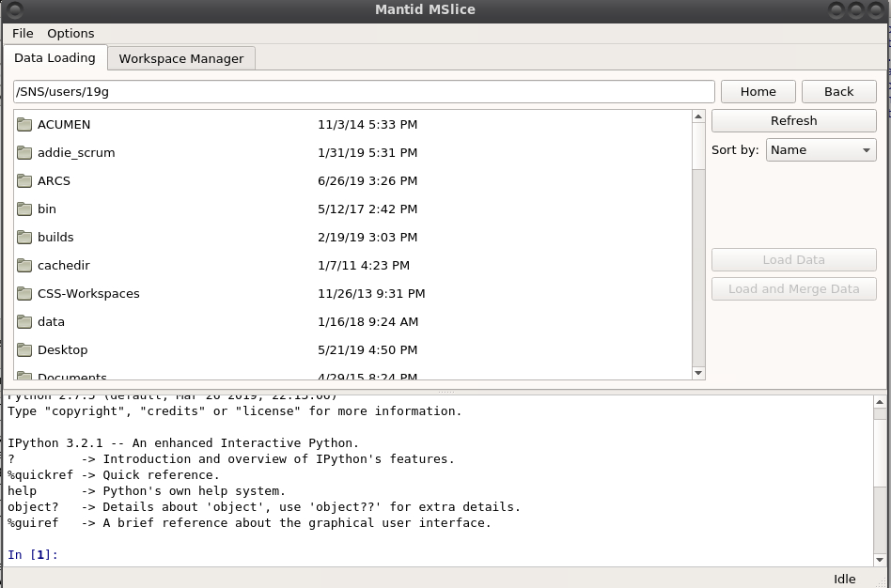Select the ARCS folder icon
The height and width of the screenshot is (588, 891).
(24, 180)
